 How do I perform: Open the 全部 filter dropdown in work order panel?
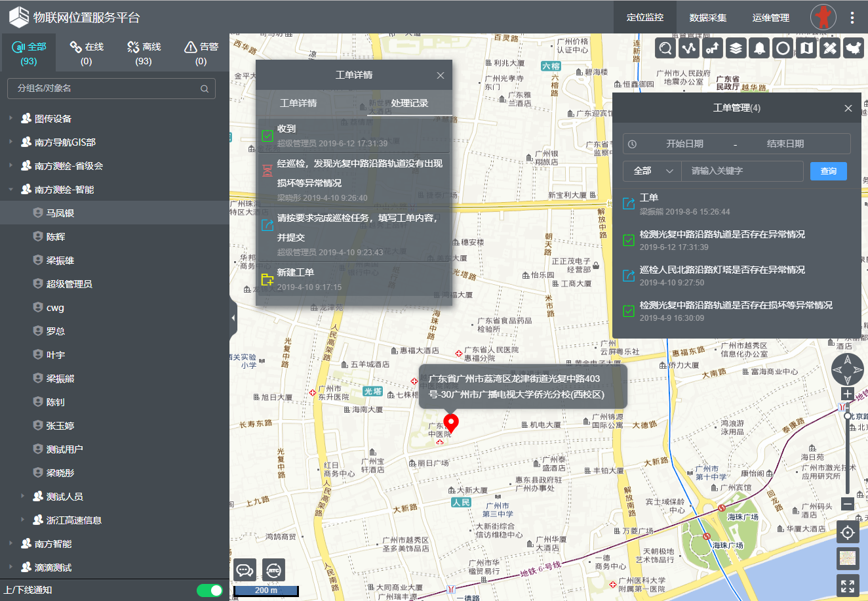click(652, 171)
